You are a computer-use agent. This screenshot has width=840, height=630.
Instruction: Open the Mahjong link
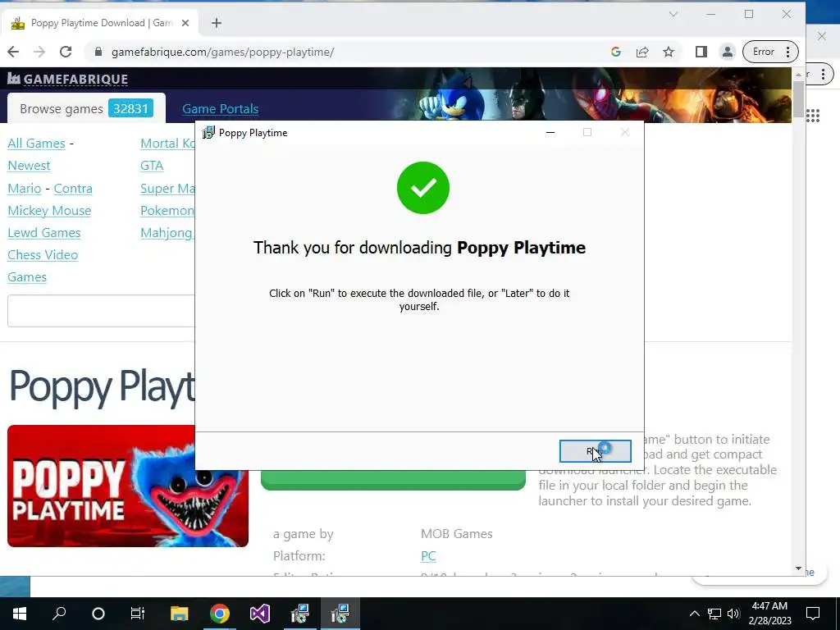[167, 233]
